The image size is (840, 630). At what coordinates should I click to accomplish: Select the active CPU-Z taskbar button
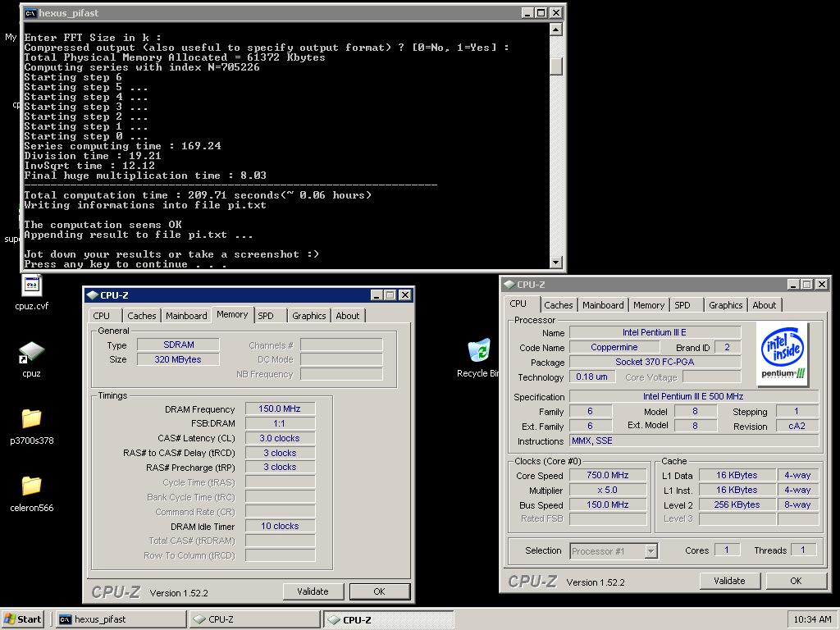tap(389, 619)
